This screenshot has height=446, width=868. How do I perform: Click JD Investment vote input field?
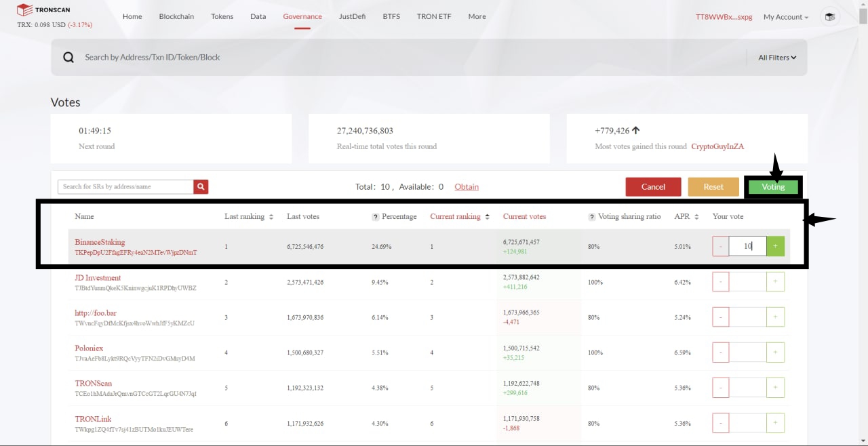click(748, 282)
